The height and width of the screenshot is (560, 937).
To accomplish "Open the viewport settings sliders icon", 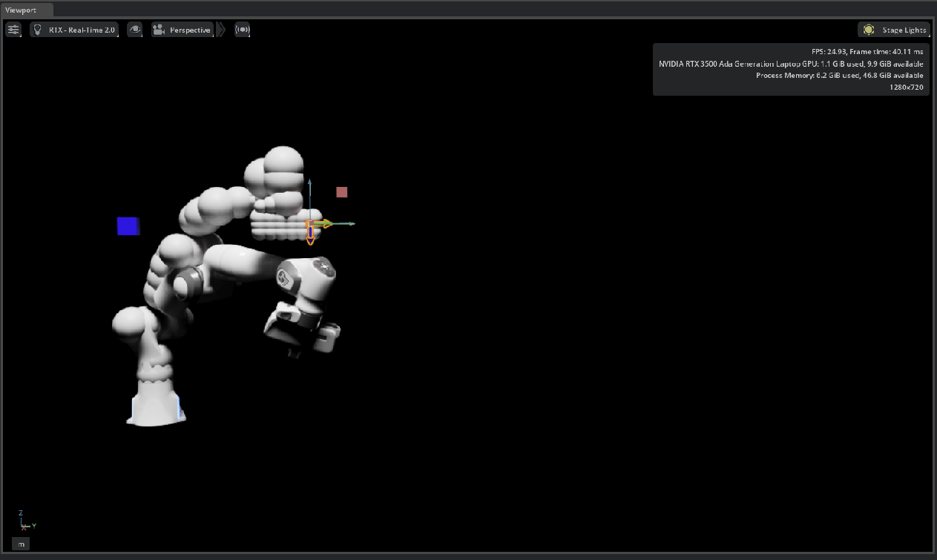I will tap(13, 30).
